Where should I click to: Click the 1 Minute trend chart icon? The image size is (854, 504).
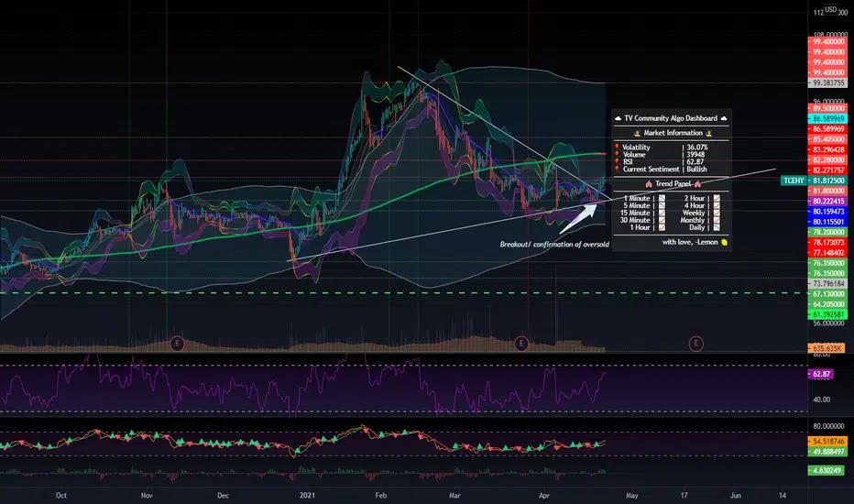pos(662,198)
